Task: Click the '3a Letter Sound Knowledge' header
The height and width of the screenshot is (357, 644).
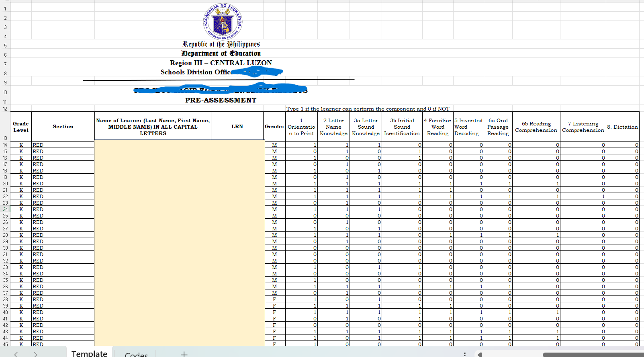Action: [366, 127]
